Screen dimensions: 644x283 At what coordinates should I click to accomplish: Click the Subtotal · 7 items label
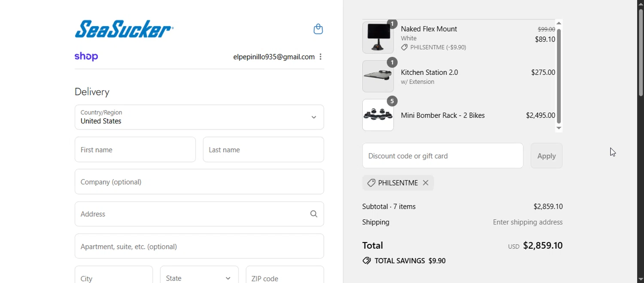[x=389, y=206]
